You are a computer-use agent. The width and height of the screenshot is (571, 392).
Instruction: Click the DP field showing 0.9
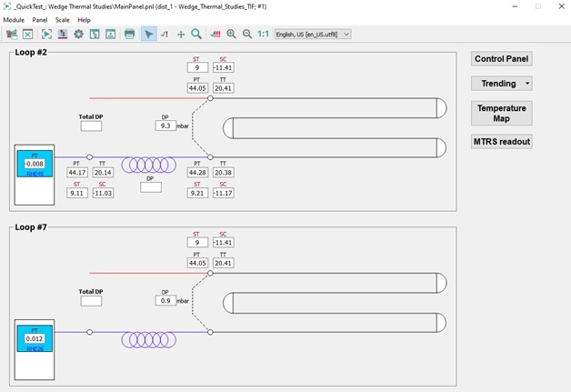pos(165,300)
